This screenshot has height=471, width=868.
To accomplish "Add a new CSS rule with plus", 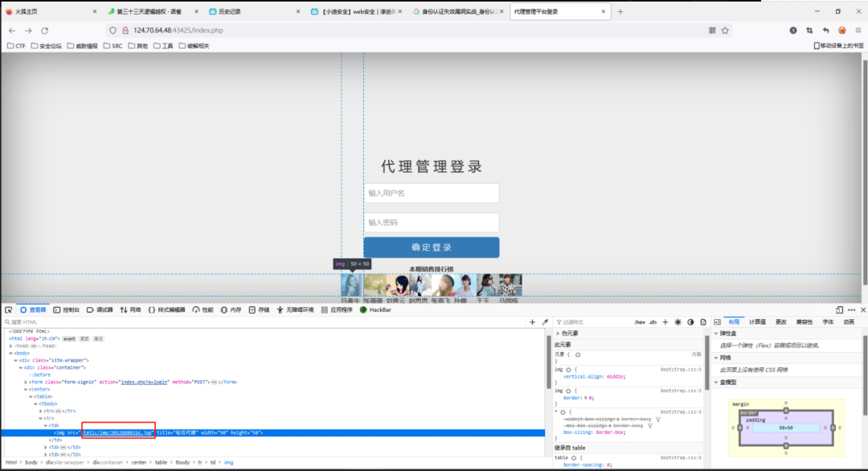I will click(665, 322).
